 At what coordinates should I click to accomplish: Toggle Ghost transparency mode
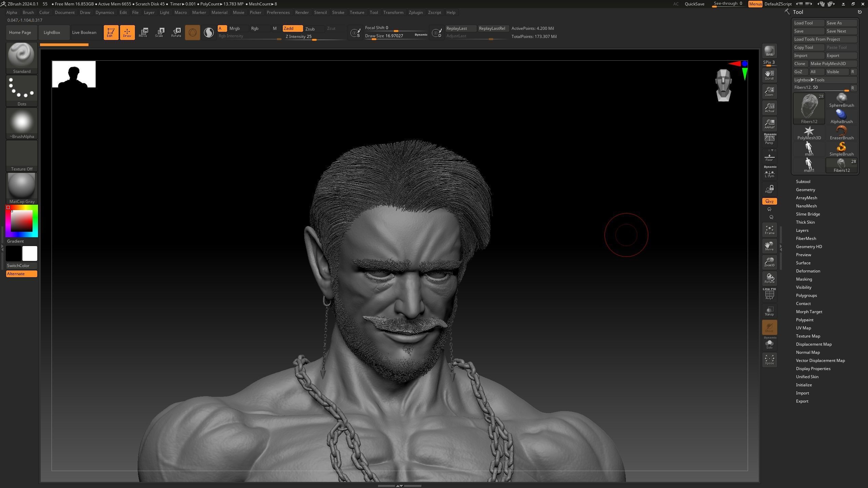(769, 327)
